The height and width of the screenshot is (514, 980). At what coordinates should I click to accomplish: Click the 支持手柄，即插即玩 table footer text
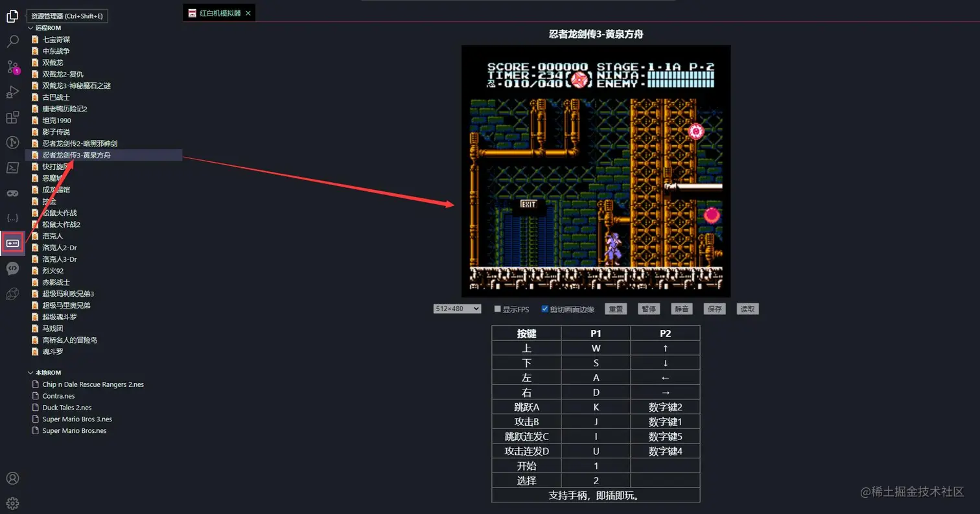point(596,495)
